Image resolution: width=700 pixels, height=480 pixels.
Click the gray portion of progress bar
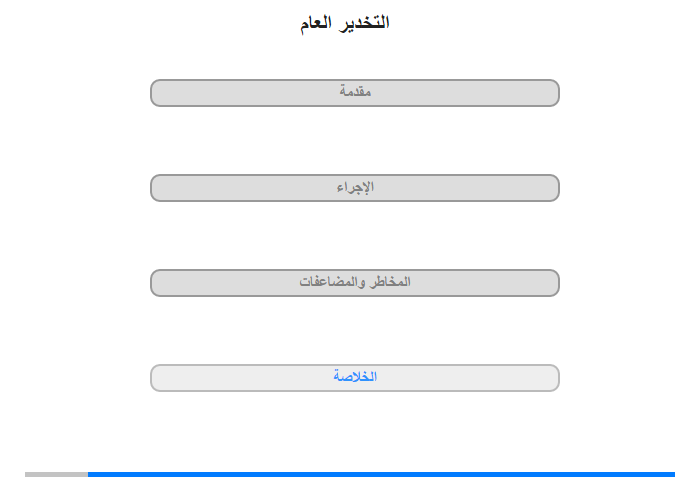point(56,474)
